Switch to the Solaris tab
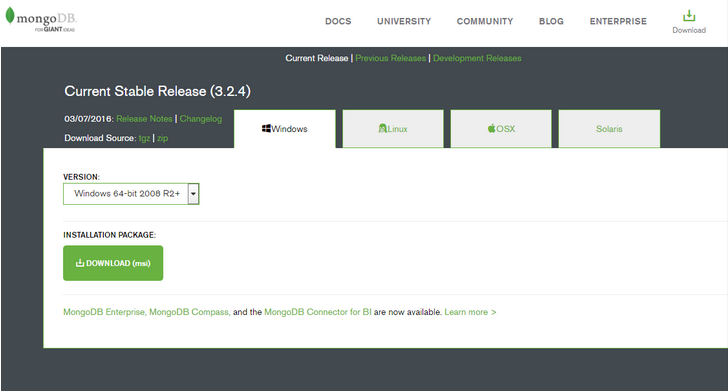This screenshot has height=392, width=728. [x=609, y=129]
